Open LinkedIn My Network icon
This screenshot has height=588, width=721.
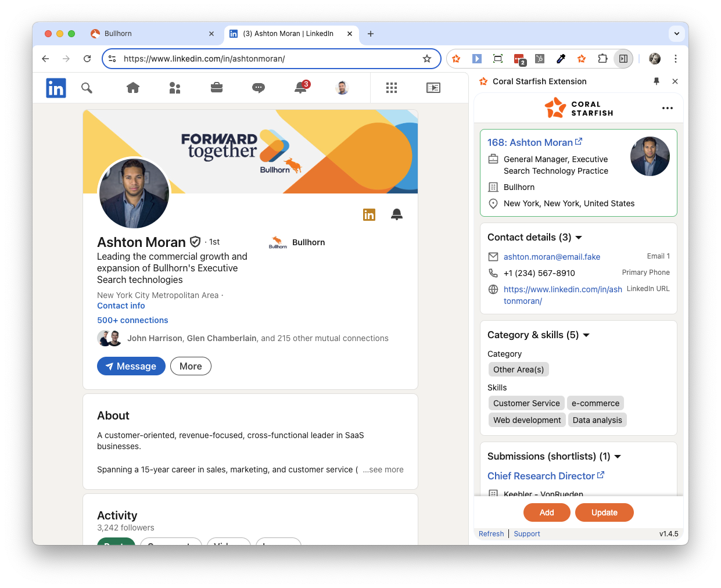pyautogui.click(x=175, y=88)
